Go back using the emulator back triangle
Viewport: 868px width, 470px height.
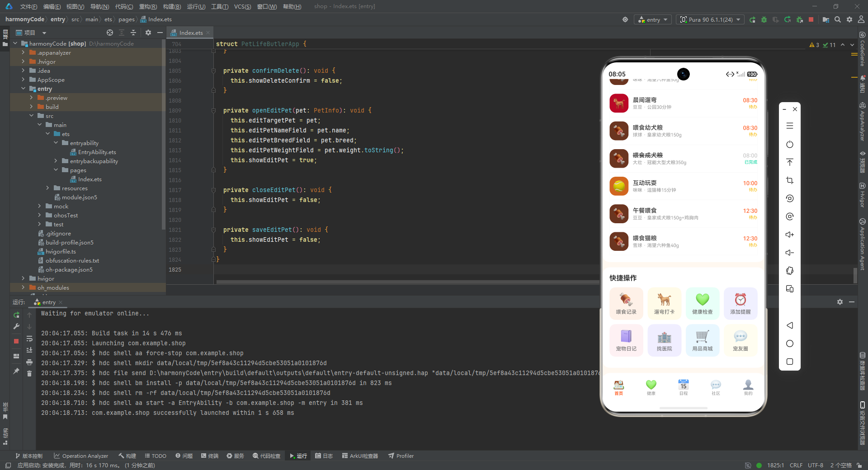pos(790,325)
